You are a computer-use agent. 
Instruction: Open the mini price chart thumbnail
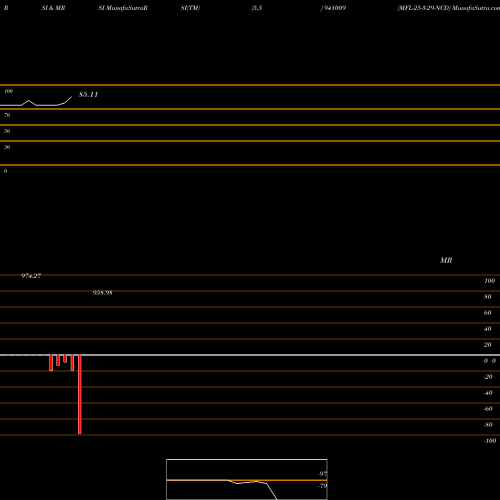click(247, 479)
